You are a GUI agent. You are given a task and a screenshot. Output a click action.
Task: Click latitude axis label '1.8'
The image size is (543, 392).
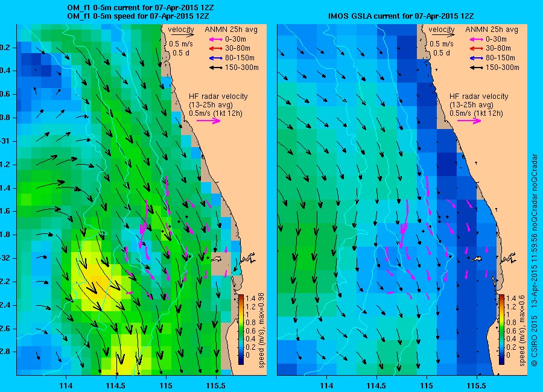(x=5, y=235)
